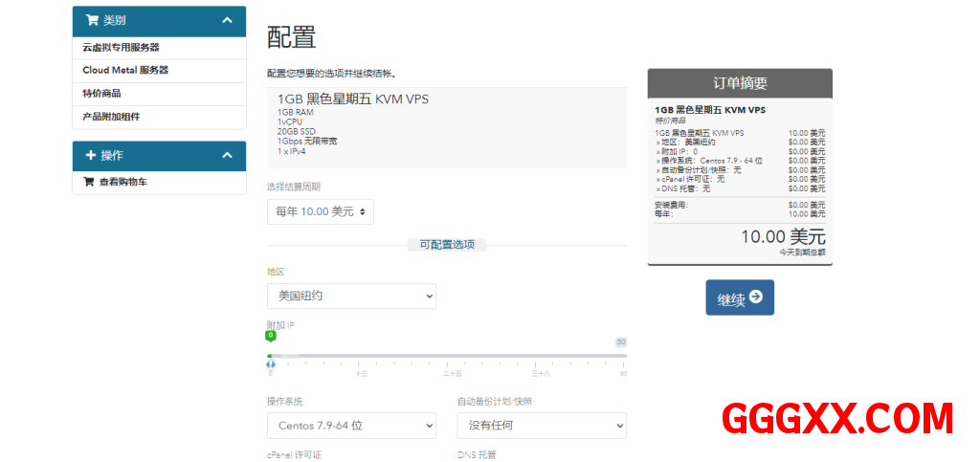Select the 附加 IP slider handle
This screenshot has width=980, height=462.
tap(271, 363)
